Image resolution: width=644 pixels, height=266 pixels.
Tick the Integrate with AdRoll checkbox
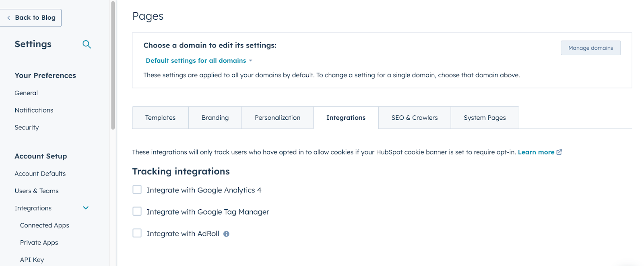[x=137, y=233]
